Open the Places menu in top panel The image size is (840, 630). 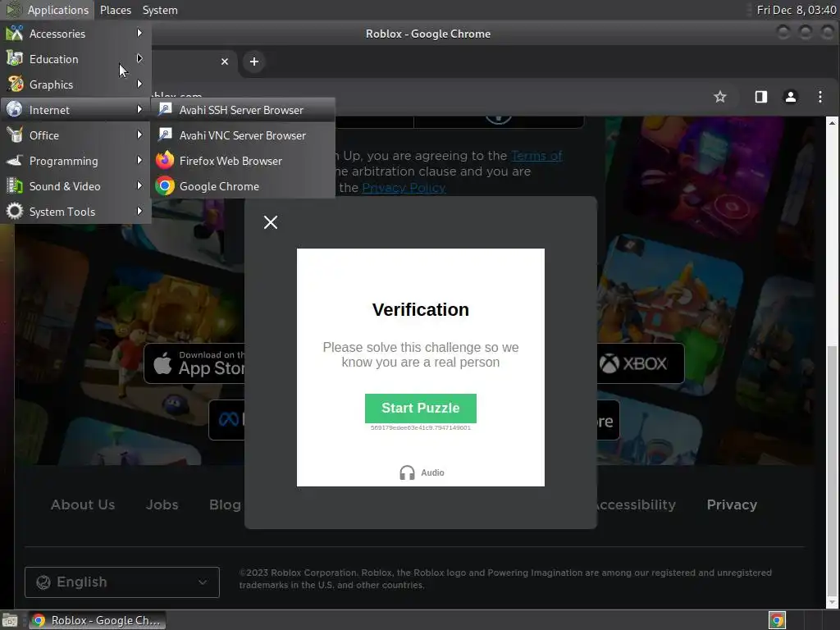point(115,10)
